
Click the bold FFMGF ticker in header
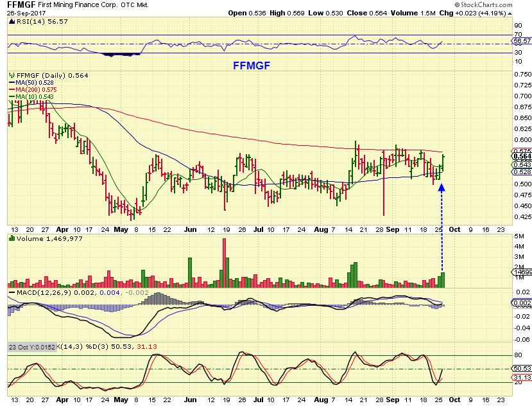[21, 4]
